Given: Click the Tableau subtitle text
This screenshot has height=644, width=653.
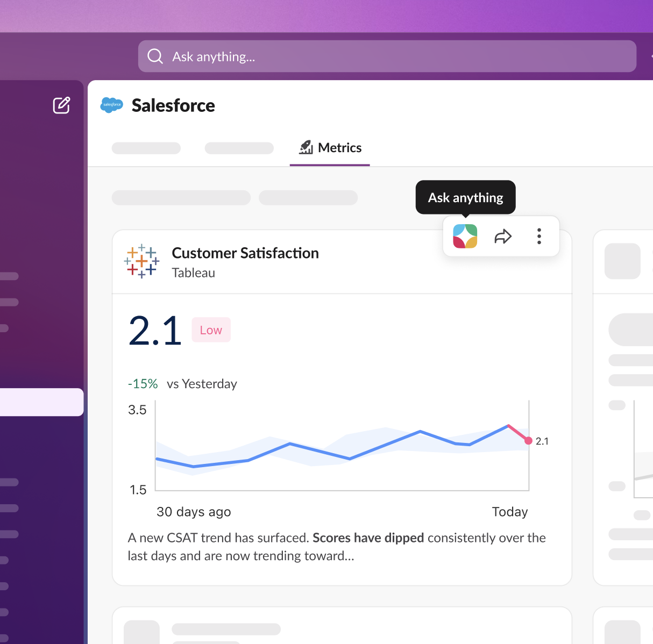Looking at the screenshot, I should (x=194, y=273).
